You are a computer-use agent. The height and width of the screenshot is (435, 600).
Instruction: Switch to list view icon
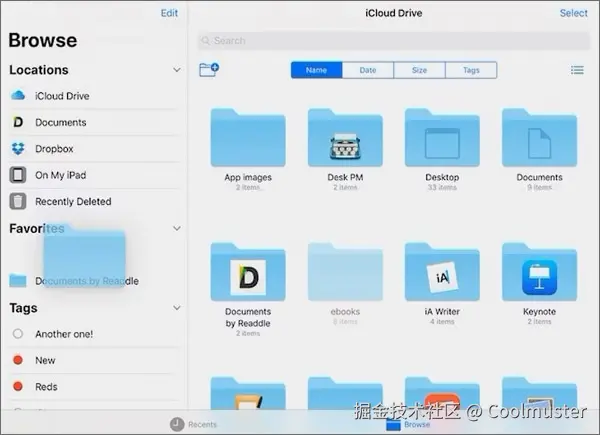coord(577,70)
